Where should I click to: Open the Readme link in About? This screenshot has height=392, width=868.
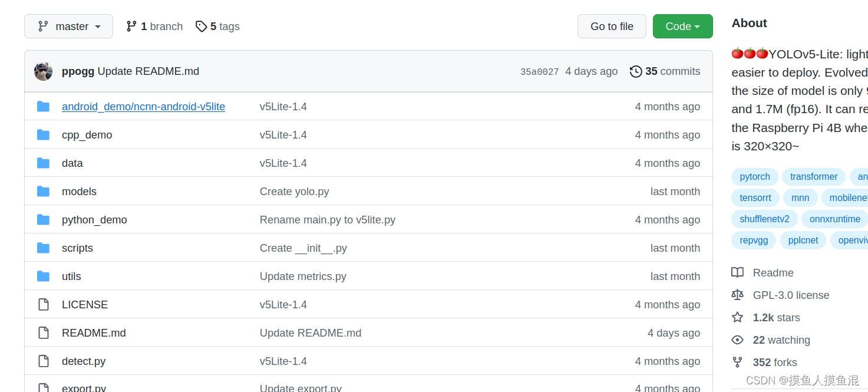(773, 273)
